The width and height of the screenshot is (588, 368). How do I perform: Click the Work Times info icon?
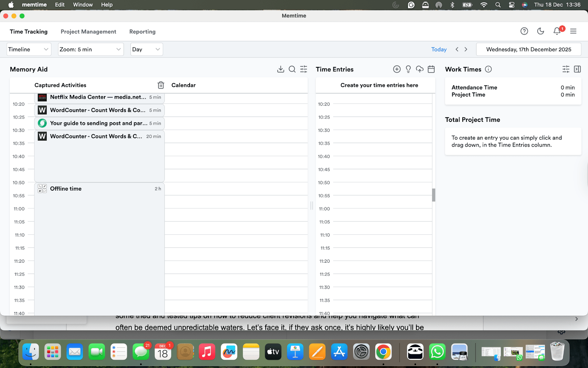click(488, 69)
